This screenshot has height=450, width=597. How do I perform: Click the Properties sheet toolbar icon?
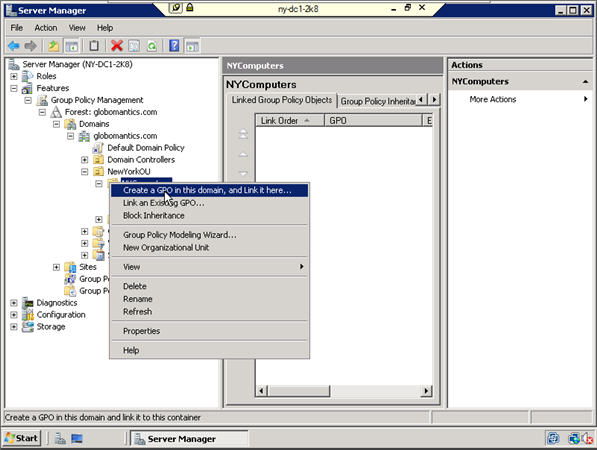point(134,46)
